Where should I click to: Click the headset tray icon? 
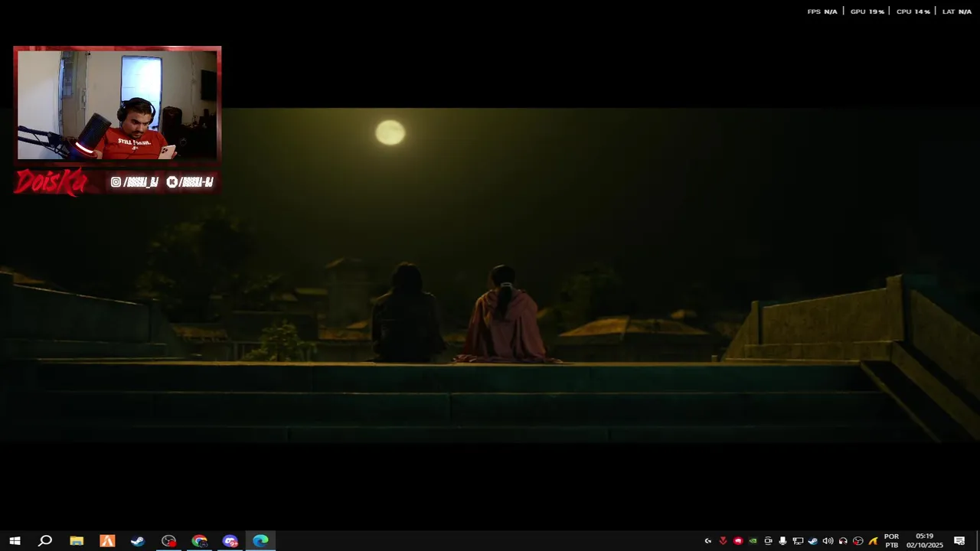pos(843,541)
